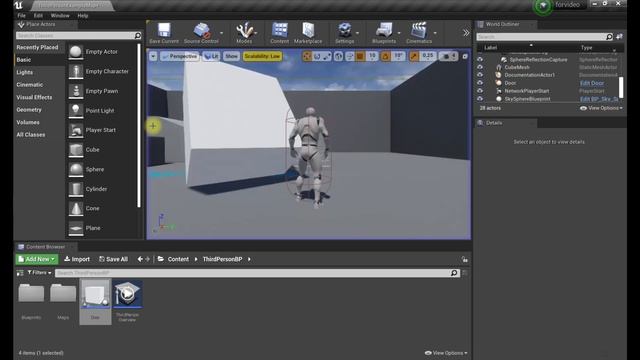Open the Show flags dropdown

coord(231,56)
